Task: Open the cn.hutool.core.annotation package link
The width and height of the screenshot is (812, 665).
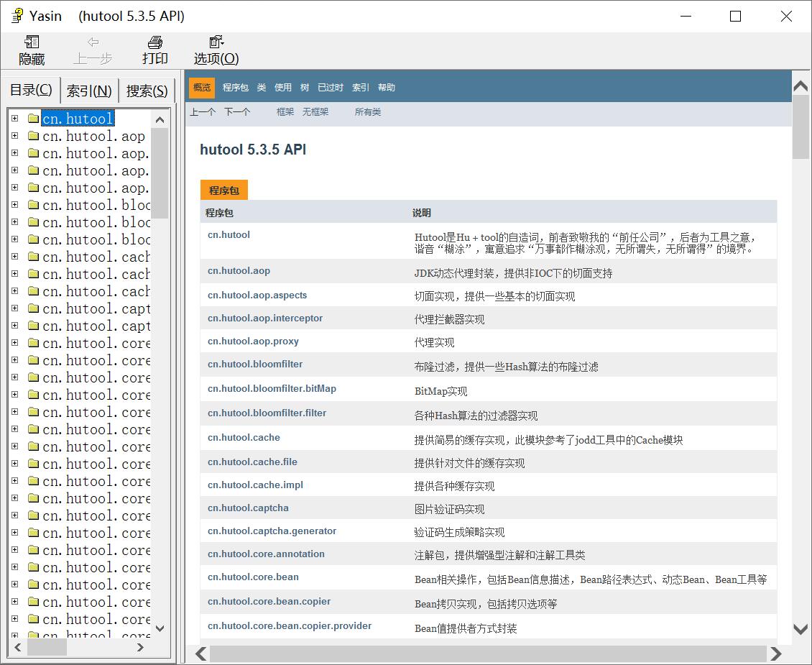Action: (x=266, y=554)
